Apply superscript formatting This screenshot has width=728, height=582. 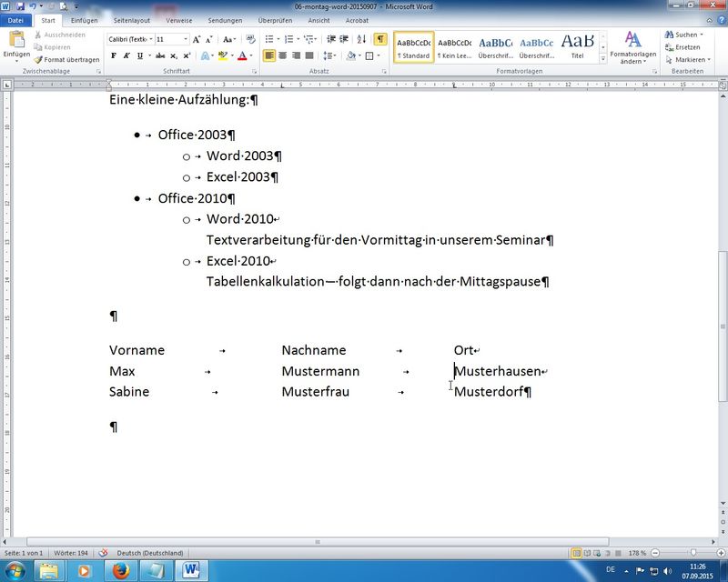click(x=187, y=55)
